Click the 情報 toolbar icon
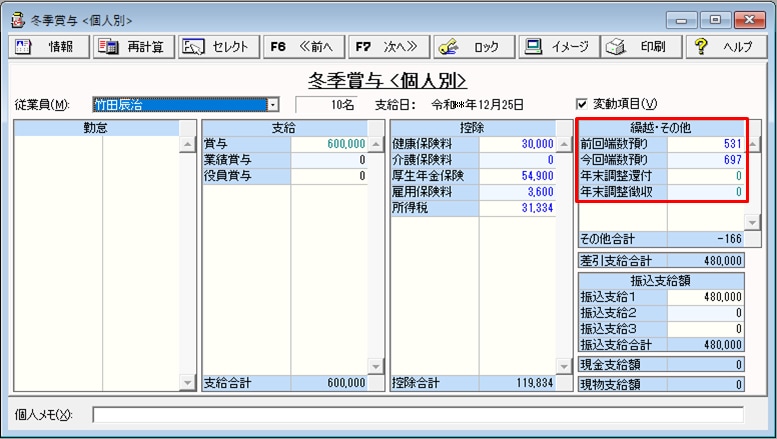This screenshot has width=777, height=439. click(26, 47)
